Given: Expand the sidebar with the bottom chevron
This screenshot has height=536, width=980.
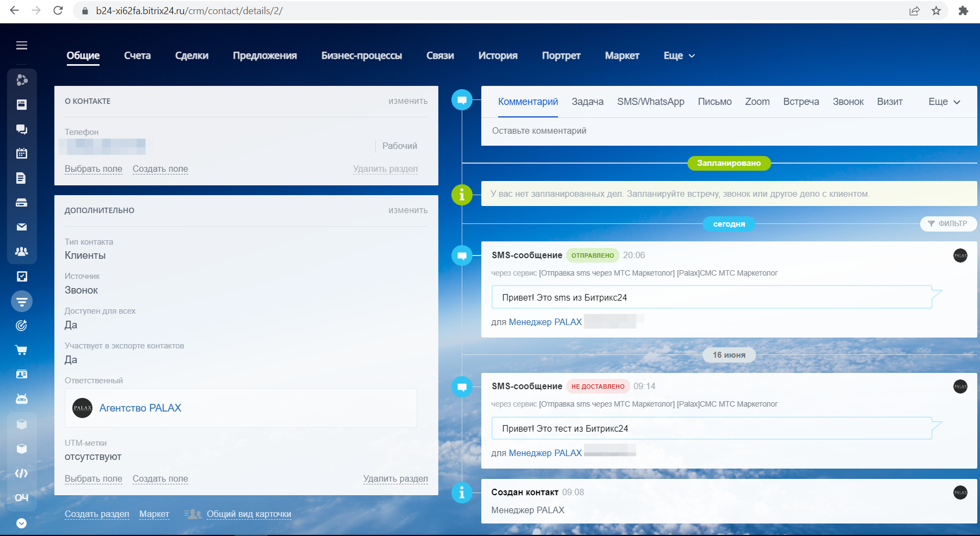Looking at the screenshot, I should [22, 523].
